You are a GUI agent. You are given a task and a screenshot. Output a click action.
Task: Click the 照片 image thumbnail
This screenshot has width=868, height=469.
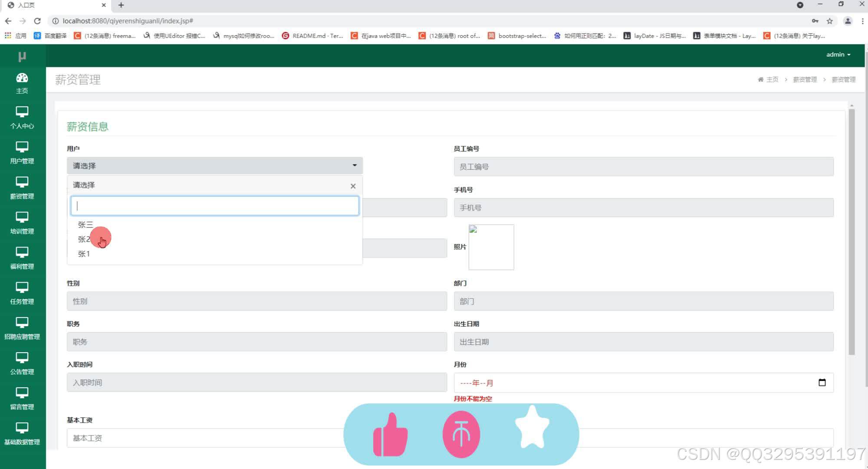pyautogui.click(x=491, y=247)
